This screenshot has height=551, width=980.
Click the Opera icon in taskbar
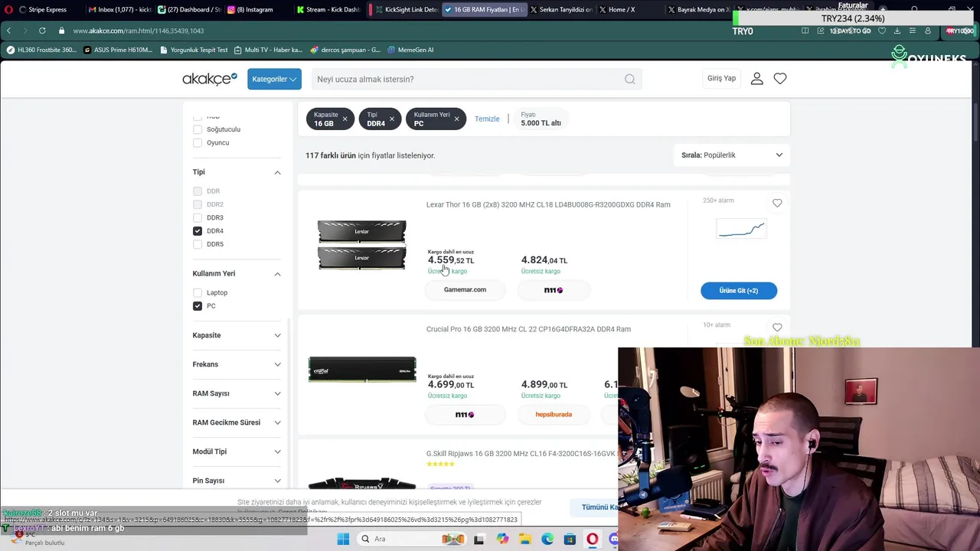[x=592, y=539]
